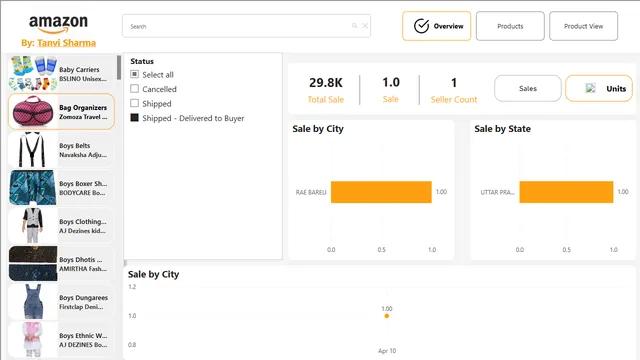Click the UTTAR PRA... axis label
Viewport: 640px width, 360px height.
pos(498,192)
